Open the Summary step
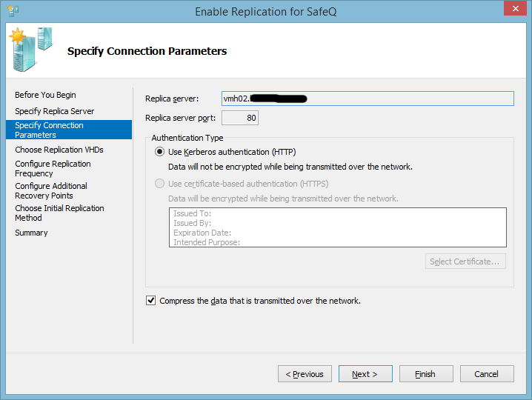The height and width of the screenshot is (400, 532). (31, 233)
